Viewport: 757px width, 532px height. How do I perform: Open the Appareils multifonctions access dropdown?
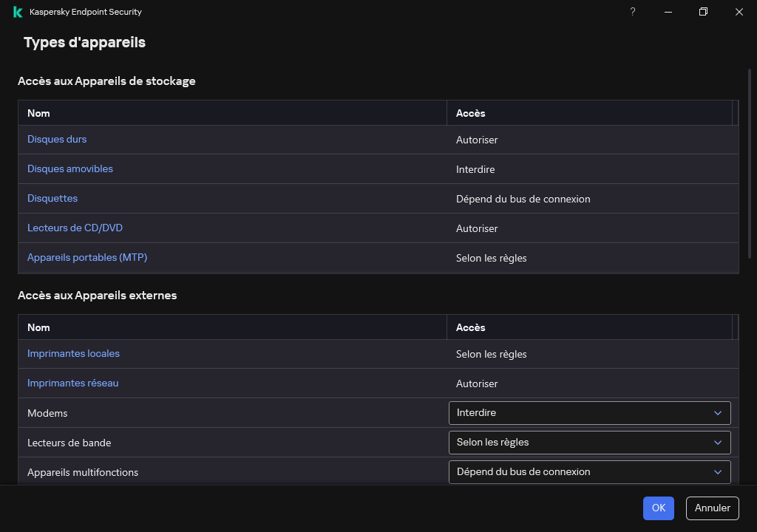pos(589,471)
